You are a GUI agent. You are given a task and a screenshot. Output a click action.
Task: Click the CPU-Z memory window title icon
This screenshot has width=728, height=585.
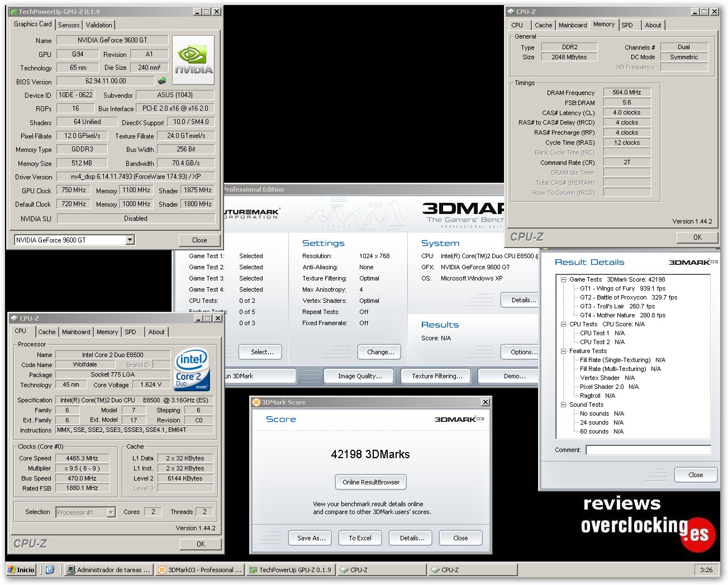point(511,12)
